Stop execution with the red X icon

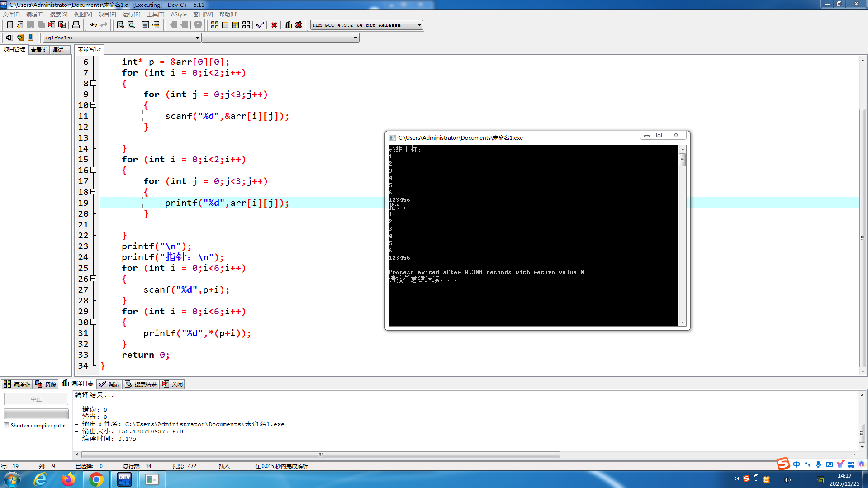point(274,25)
